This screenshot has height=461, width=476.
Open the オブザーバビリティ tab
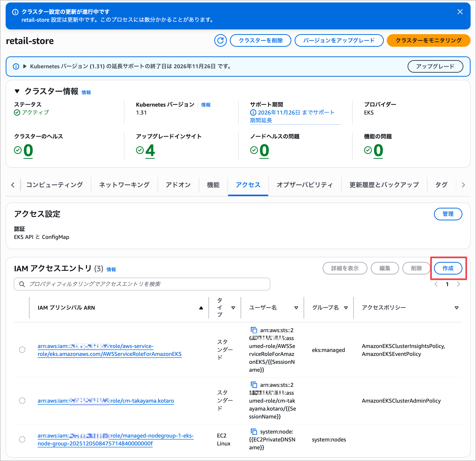pyautogui.click(x=304, y=185)
